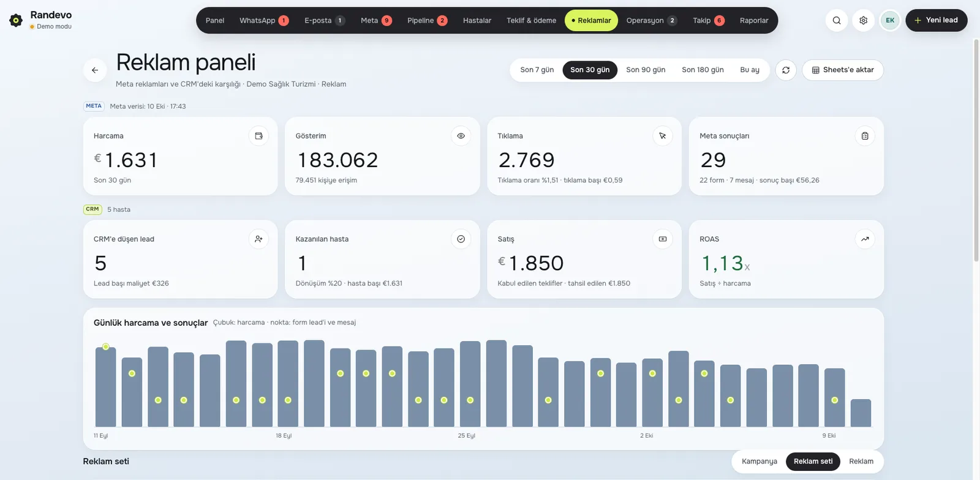Viewport: 980px width, 480px height.
Task: Click the eye icon on Gösterim card
Action: (x=461, y=136)
